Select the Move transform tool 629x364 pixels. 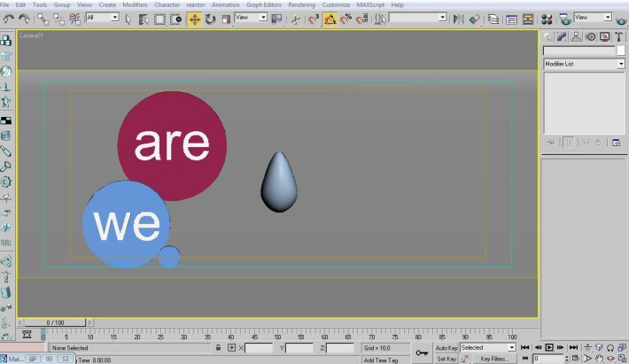195,19
